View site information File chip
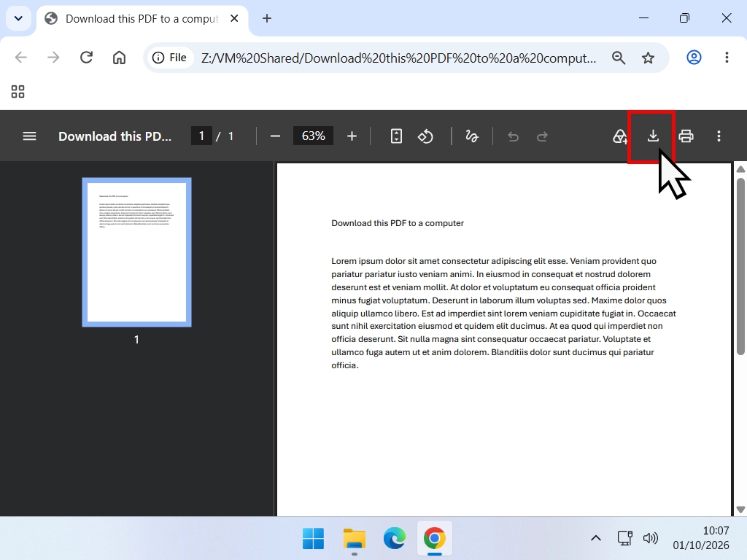The image size is (747, 560). point(169,58)
